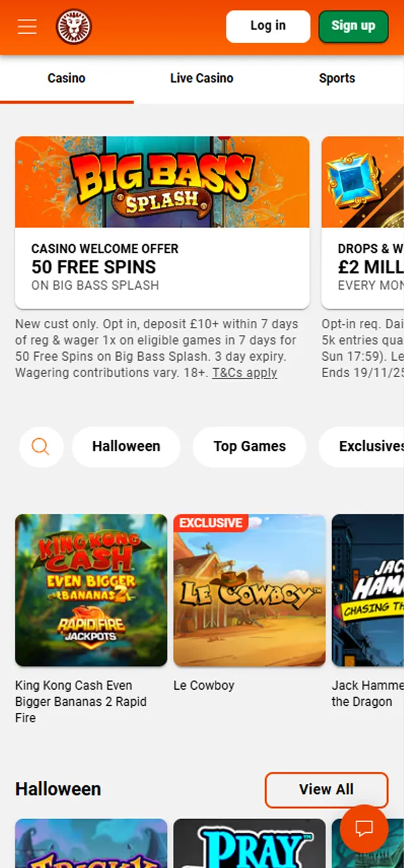Open the Big Bass Splash welcome offer banner

click(162, 222)
